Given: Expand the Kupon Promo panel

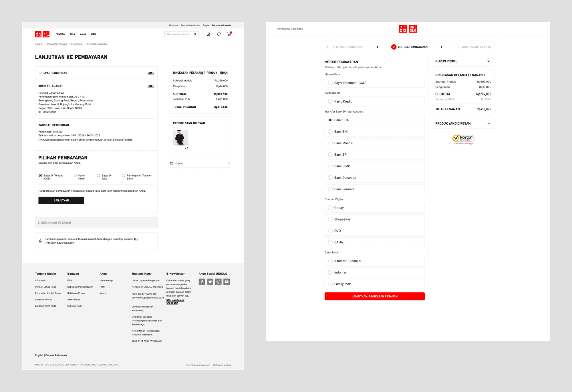Looking at the screenshot, I should tap(488, 61).
